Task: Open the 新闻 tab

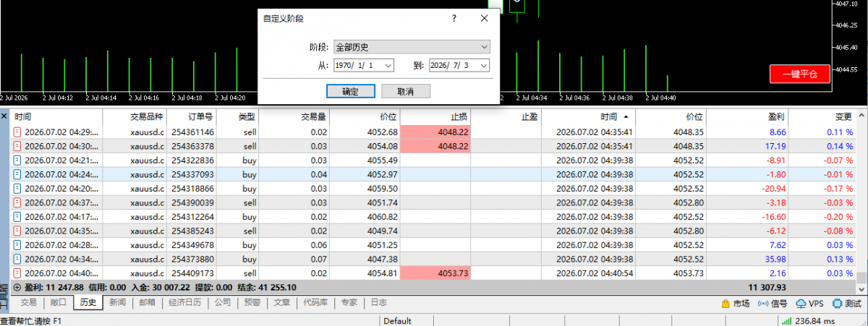Action: click(117, 303)
